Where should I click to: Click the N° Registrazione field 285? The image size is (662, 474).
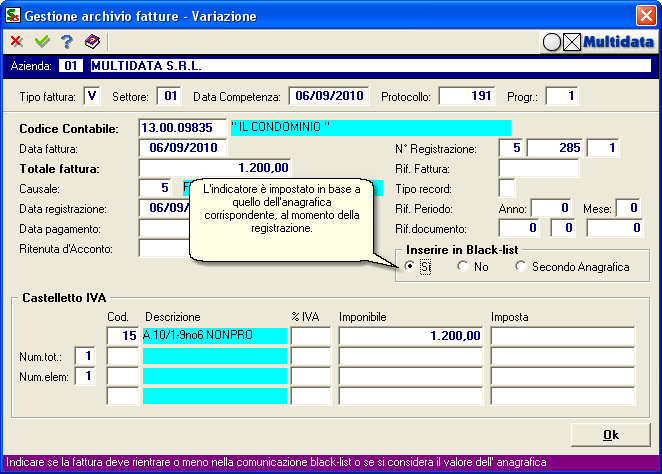555,148
